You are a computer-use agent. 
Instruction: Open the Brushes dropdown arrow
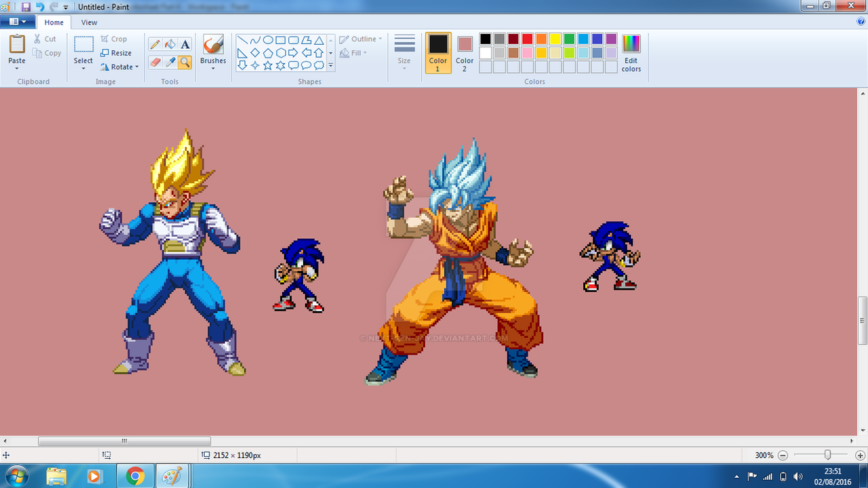tap(213, 69)
